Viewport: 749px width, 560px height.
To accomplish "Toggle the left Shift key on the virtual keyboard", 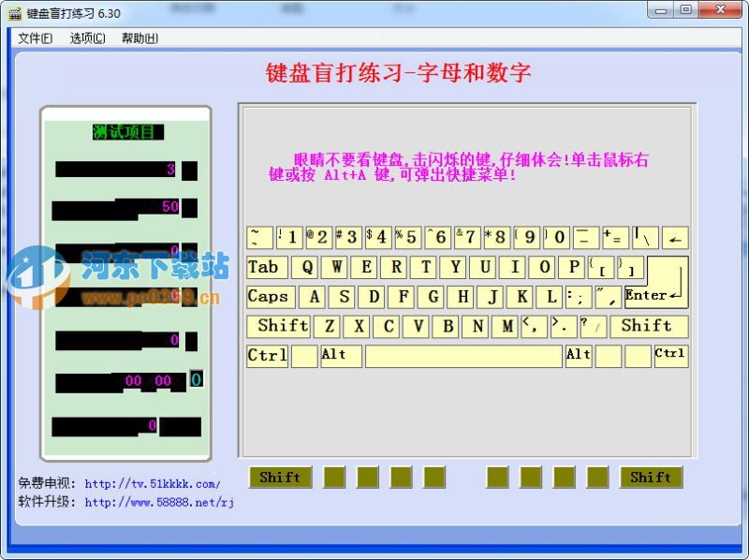I will (x=279, y=326).
